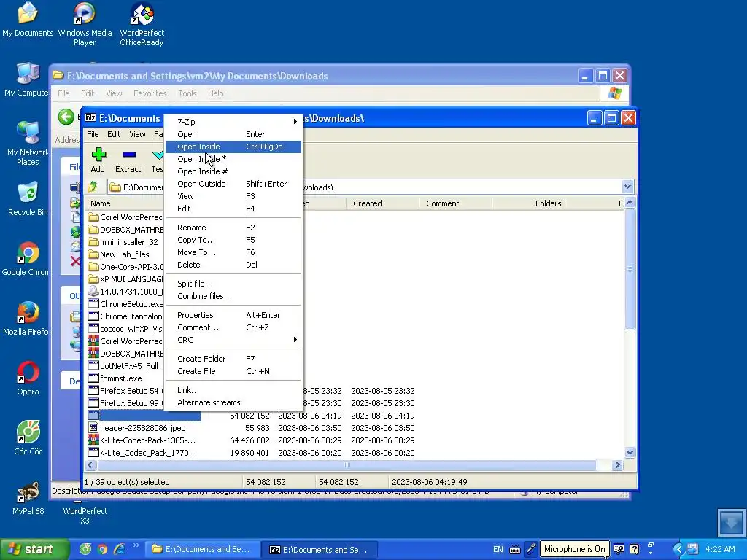
Task: Open My Documents desktop icon
Action: pyautogui.click(x=28, y=20)
